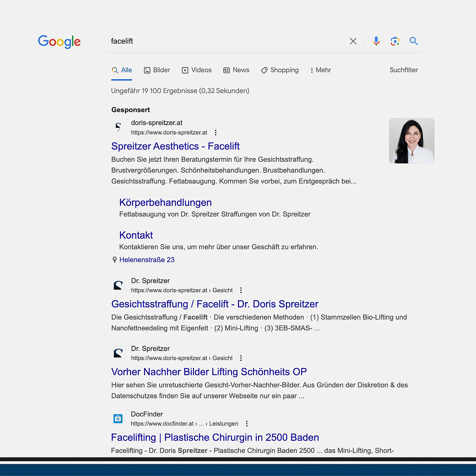Open Suchfilter options
Image resolution: width=476 pixels, height=476 pixels.
[x=404, y=70]
